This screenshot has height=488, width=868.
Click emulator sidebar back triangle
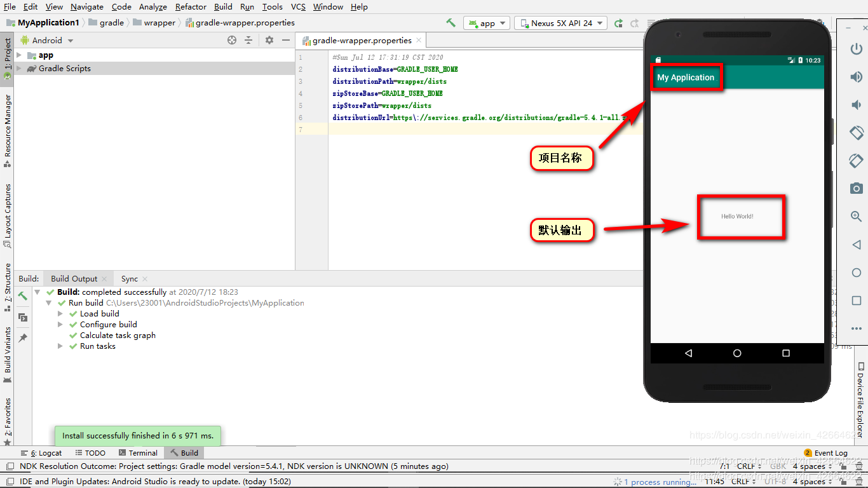[857, 245]
